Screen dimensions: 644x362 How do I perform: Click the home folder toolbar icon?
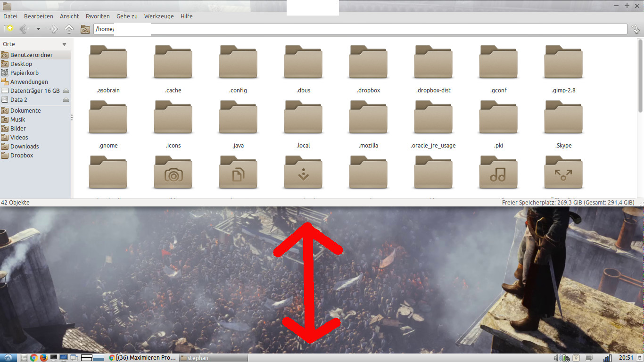85,29
